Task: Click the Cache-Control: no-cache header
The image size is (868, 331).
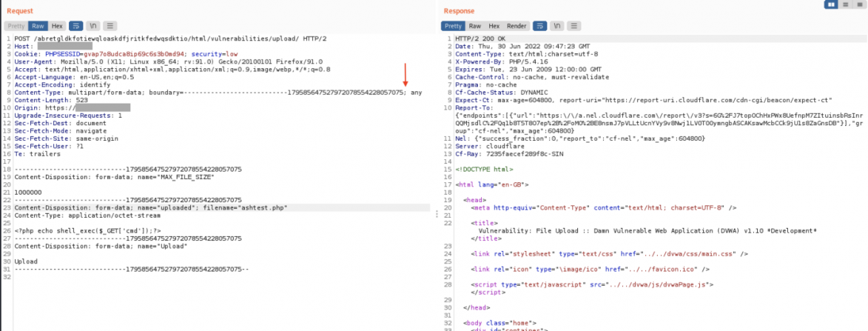Action: tap(531, 78)
